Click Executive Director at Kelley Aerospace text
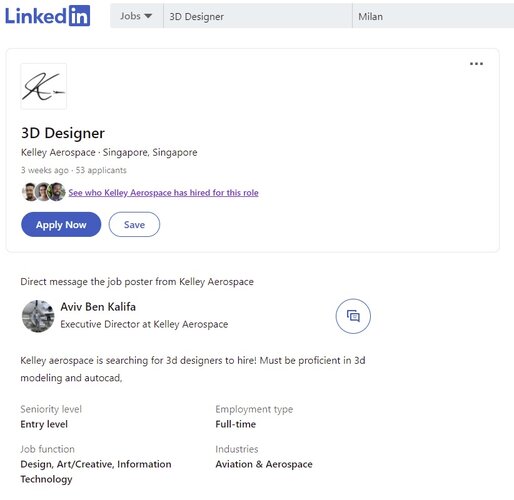 coord(144,324)
